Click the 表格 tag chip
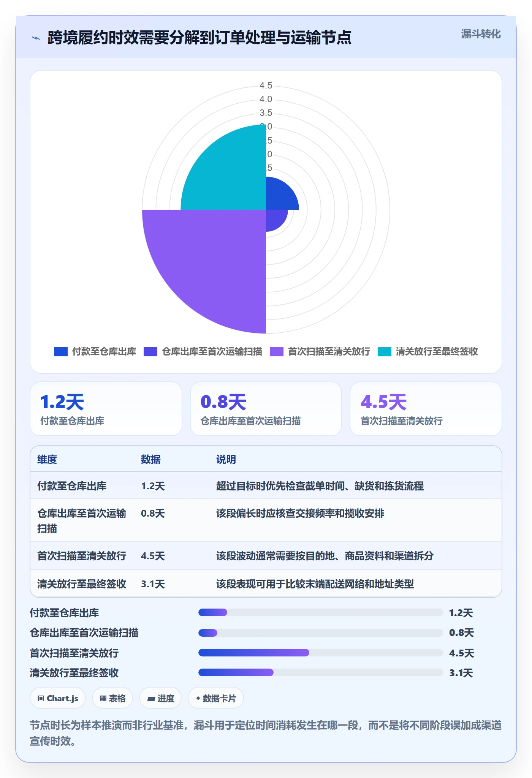Viewport: 532px width, 778px height. 112,698
